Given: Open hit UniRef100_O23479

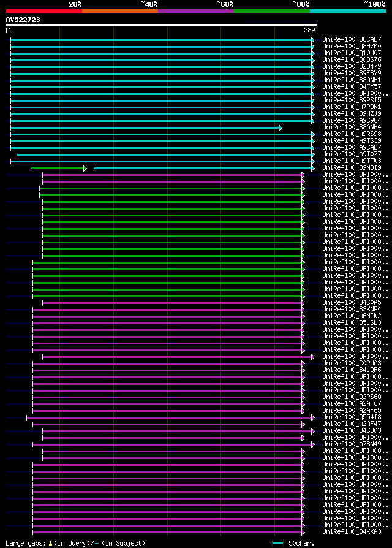Looking at the screenshot, I should click(x=352, y=66).
